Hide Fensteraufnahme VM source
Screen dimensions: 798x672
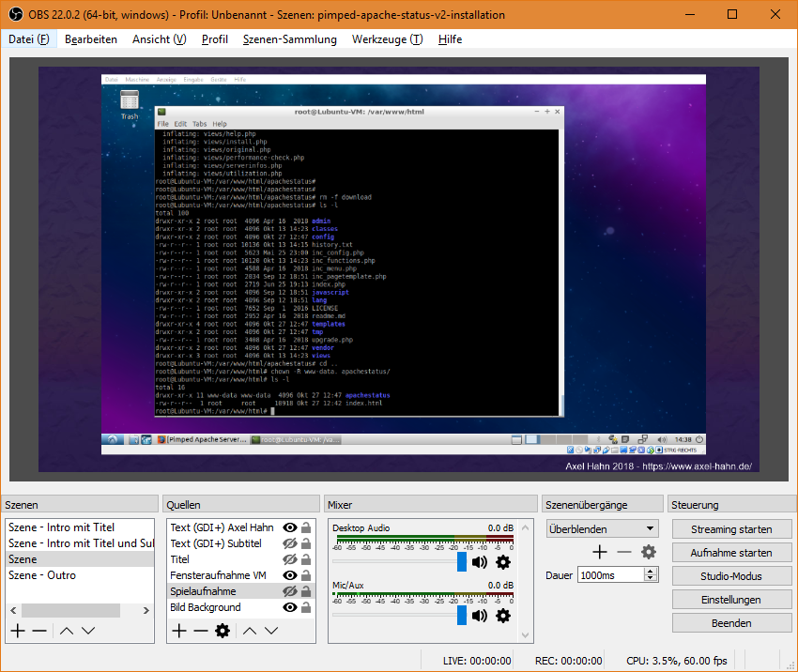[x=290, y=575]
